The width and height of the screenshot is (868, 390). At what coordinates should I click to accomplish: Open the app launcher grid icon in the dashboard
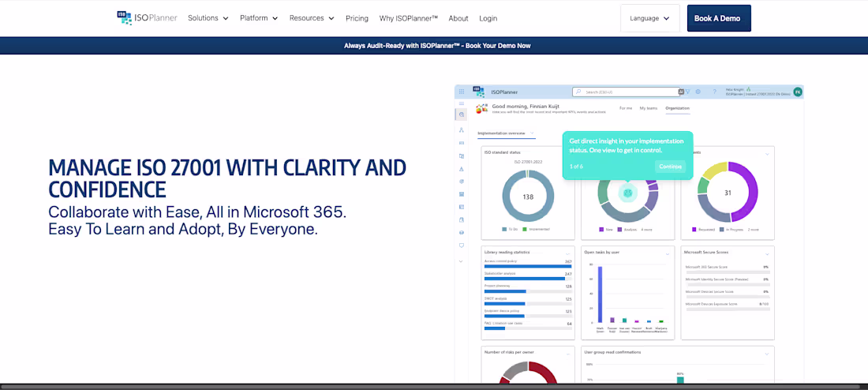pos(462,92)
